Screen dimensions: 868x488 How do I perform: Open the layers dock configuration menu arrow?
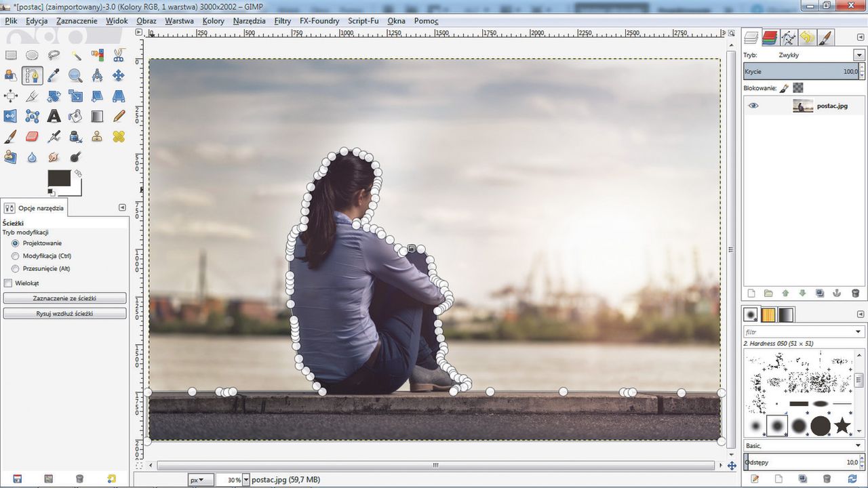[x=859, y=37]
